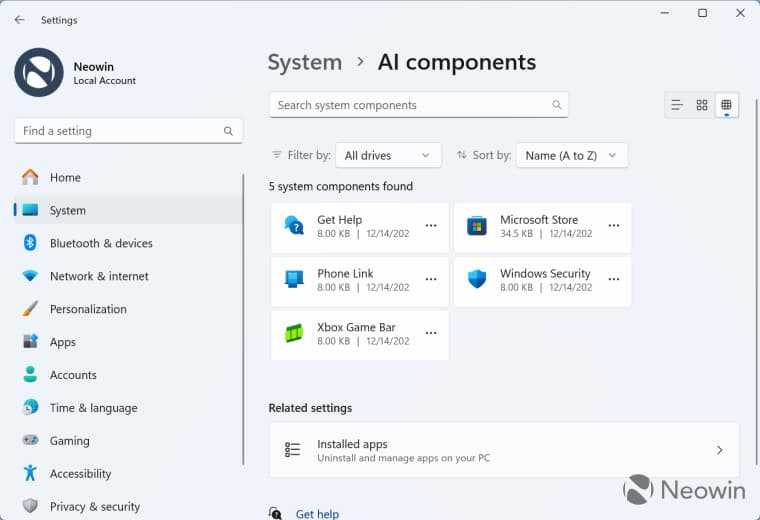Click the Get Help app icon
760x520 pixels.
coord(294,226)
